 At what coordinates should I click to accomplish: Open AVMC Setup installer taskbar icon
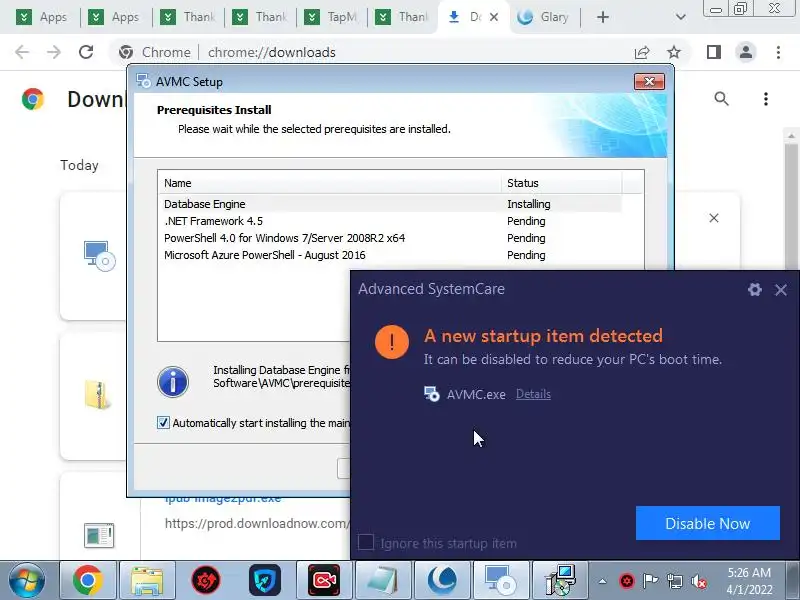coord(501,580)
